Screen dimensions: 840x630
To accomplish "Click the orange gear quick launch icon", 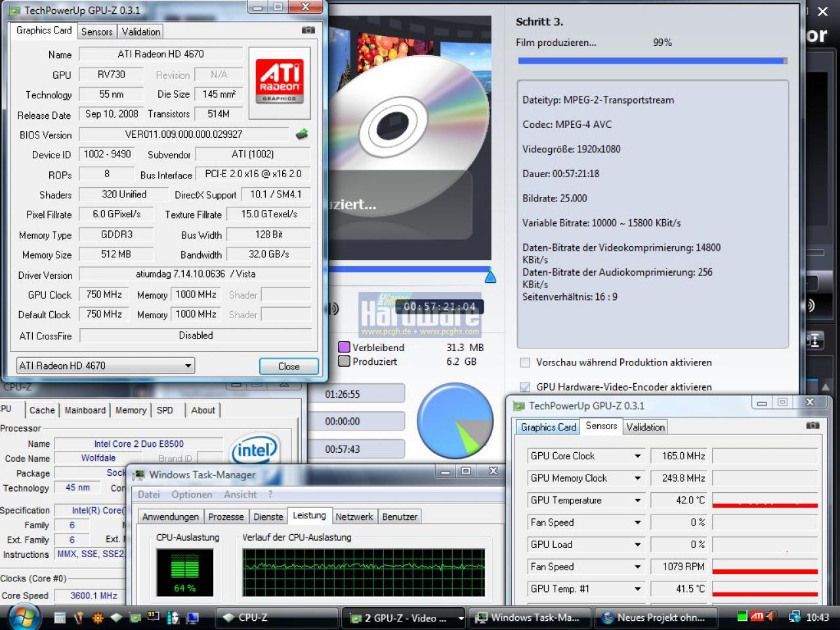I will (x=98, y=618).
